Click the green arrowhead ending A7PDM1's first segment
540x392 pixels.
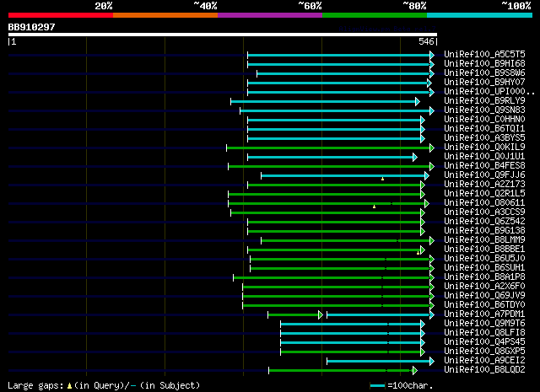click(x=321, y=315)
